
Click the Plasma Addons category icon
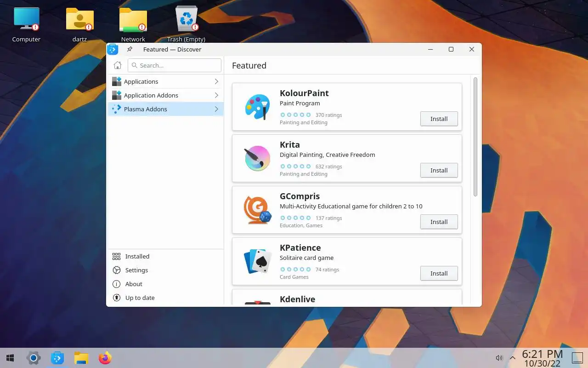pyautogui.click(x=117, y=109)
